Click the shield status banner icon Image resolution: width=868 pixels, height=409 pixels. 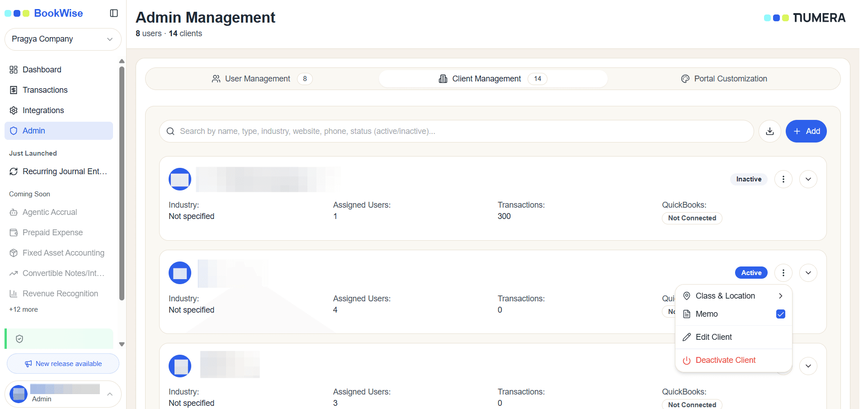(x=19, y=339)
